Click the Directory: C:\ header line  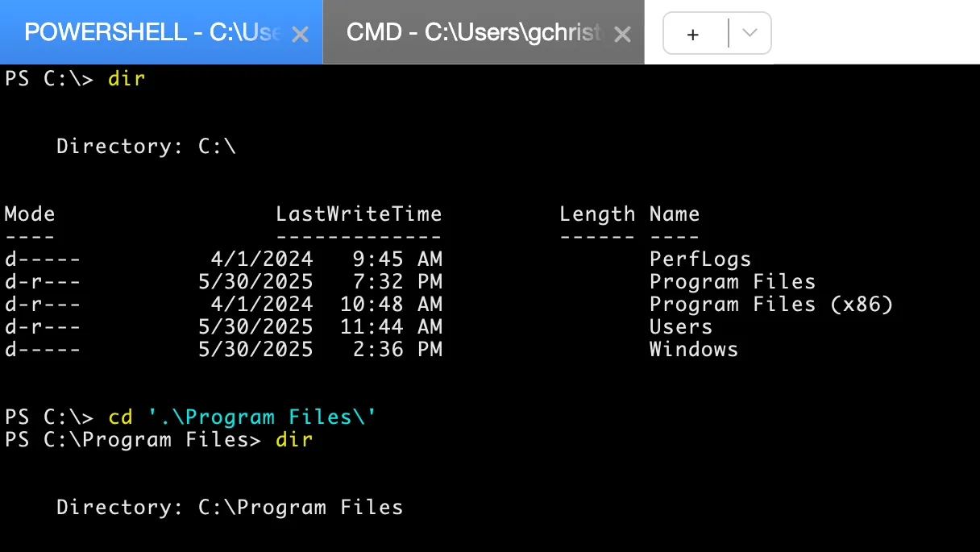click(x=145, y=146)
